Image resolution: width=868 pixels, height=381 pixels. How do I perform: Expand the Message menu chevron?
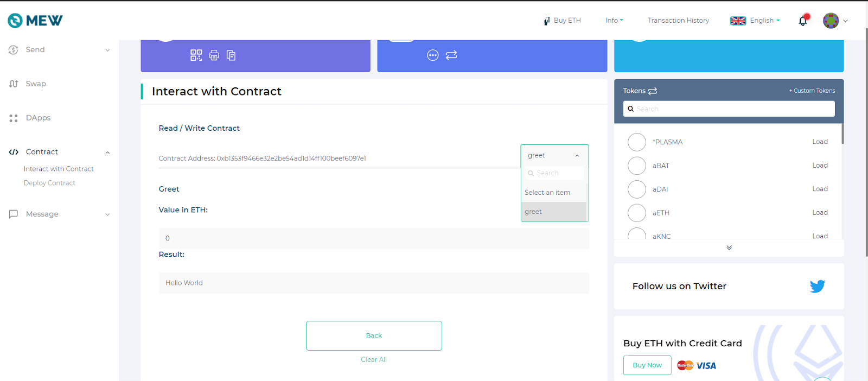click(107, 214)
